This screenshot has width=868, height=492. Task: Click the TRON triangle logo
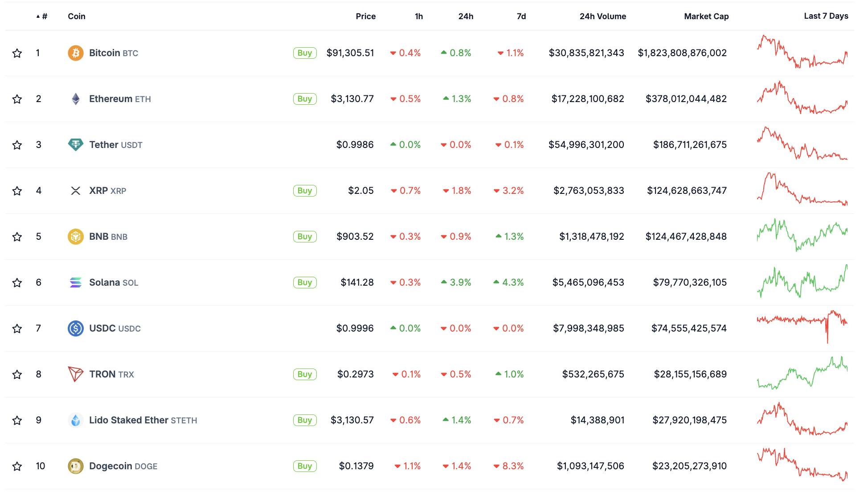click(x=75, y=374)
